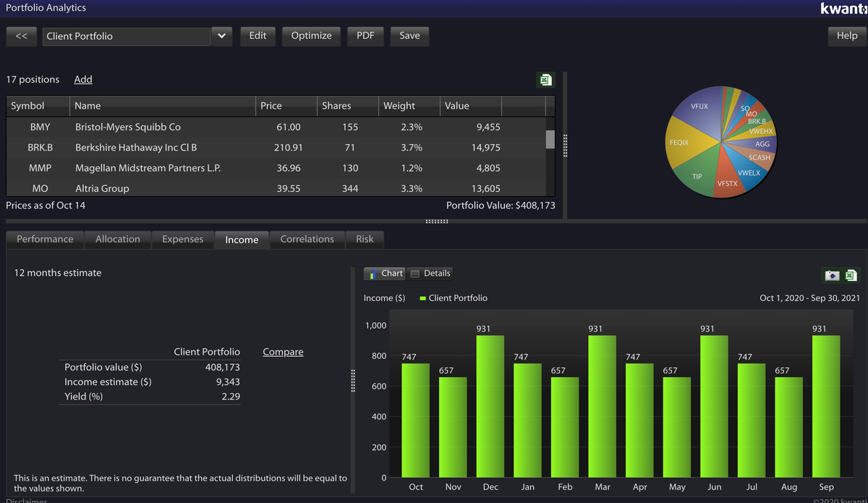Switch to Chart view

coord(385,274)
